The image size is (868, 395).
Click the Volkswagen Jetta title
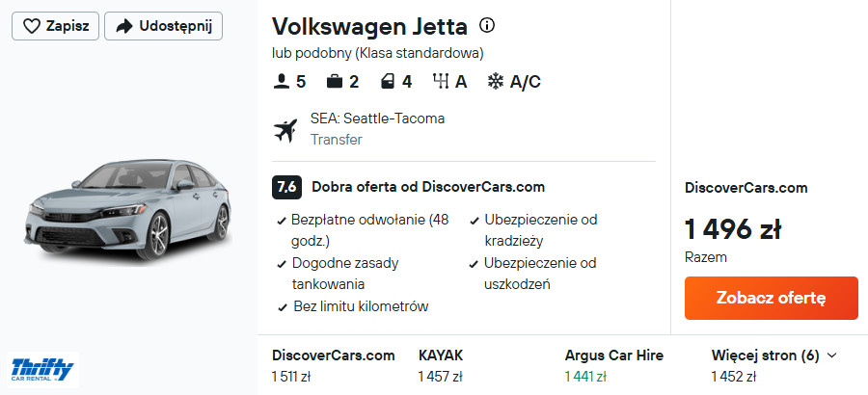click(x=369, y=26)
